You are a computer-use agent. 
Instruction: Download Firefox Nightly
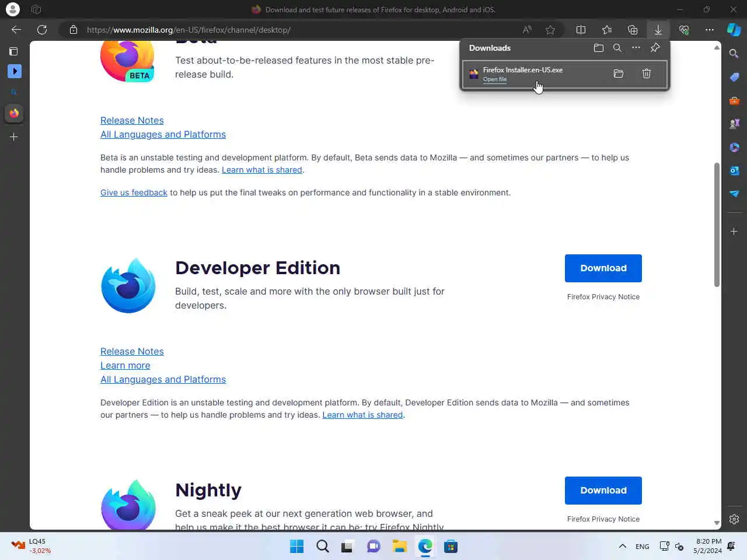pos(603,491)
